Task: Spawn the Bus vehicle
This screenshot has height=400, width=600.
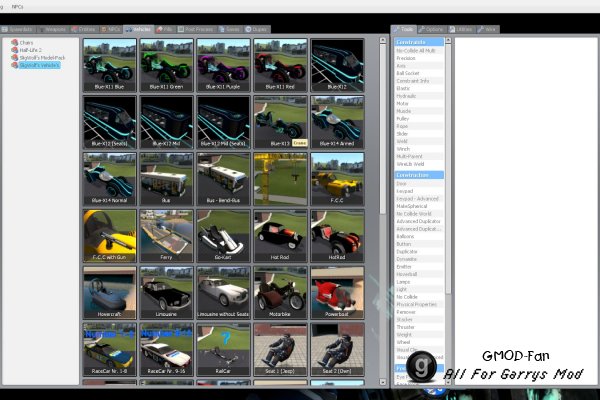Action: pyautogui.click(x=166, y=179)
